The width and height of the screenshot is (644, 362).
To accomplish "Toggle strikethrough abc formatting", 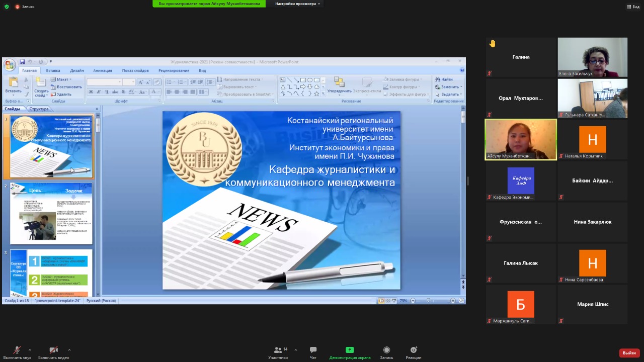I will [x=115, y=92].
